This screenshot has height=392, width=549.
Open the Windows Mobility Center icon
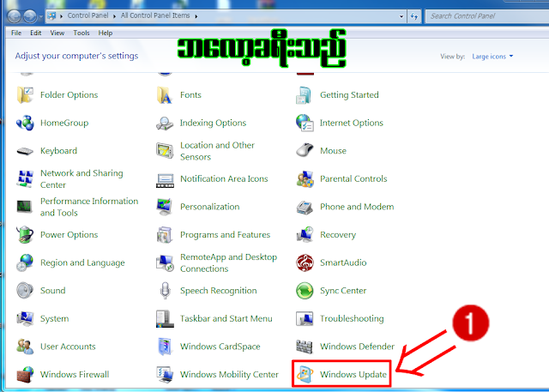pyautogui.click(x=165, y=375)
